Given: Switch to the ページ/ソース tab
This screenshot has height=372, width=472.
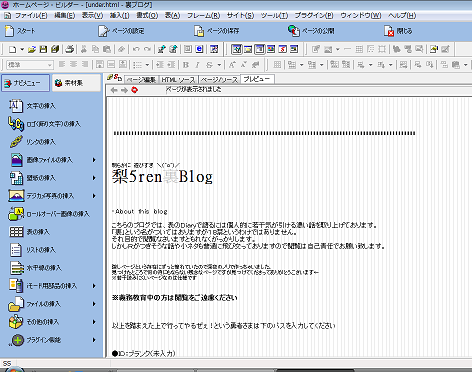Looking at the screenshot, I should 219,80.
